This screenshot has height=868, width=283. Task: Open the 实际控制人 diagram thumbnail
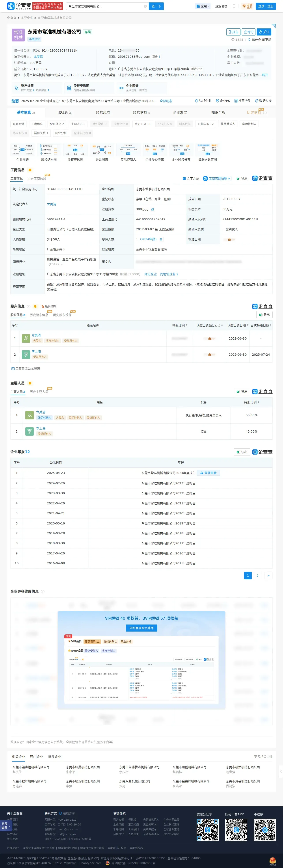[128, 152]
